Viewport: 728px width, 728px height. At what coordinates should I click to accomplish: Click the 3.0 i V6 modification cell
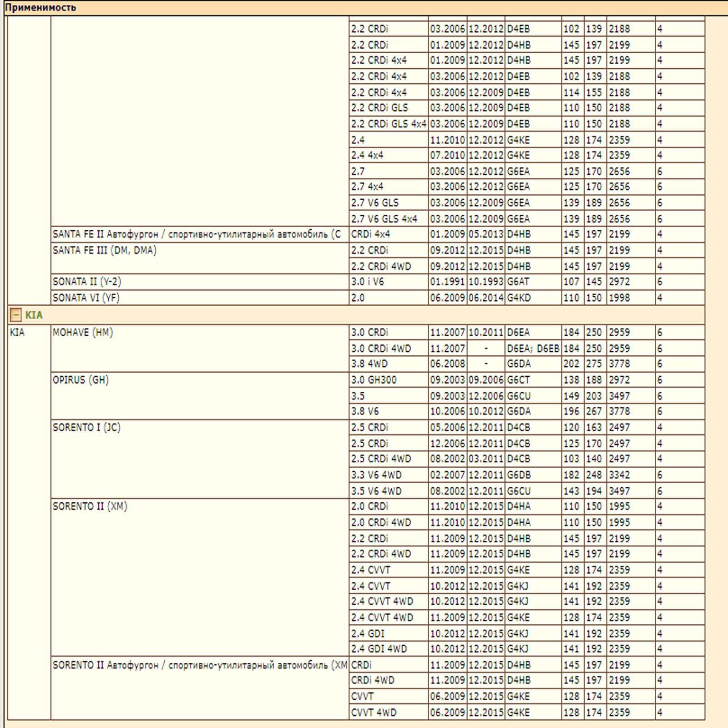point(367,282)
